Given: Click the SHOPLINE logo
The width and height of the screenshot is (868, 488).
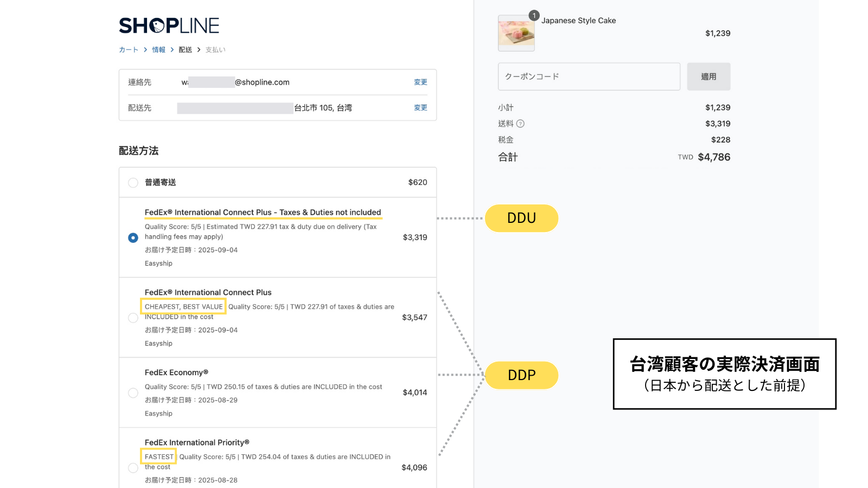Looking at the screenshot, I should 169,25.
